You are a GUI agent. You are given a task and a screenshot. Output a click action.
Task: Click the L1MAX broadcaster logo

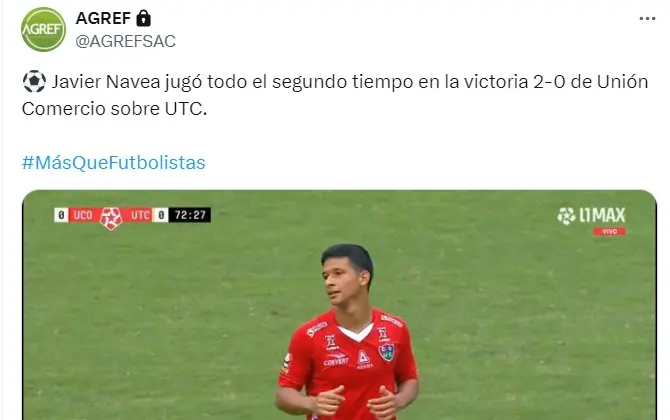tap(591, 215)
